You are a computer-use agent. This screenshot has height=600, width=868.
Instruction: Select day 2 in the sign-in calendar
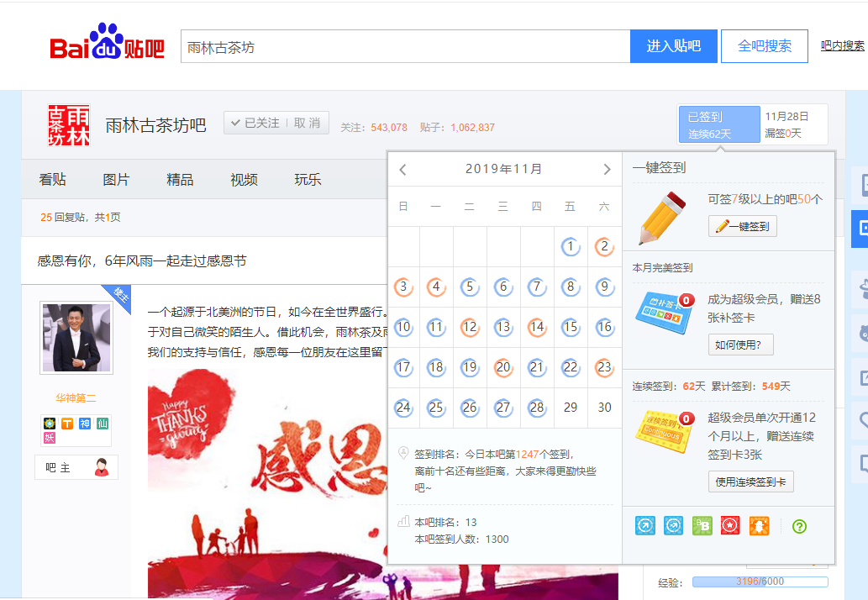604,246
